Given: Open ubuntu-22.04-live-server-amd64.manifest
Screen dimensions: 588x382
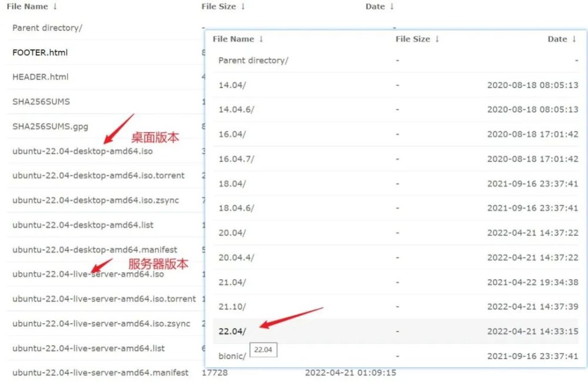Looking at the screenshot, I should pos(100,373).
